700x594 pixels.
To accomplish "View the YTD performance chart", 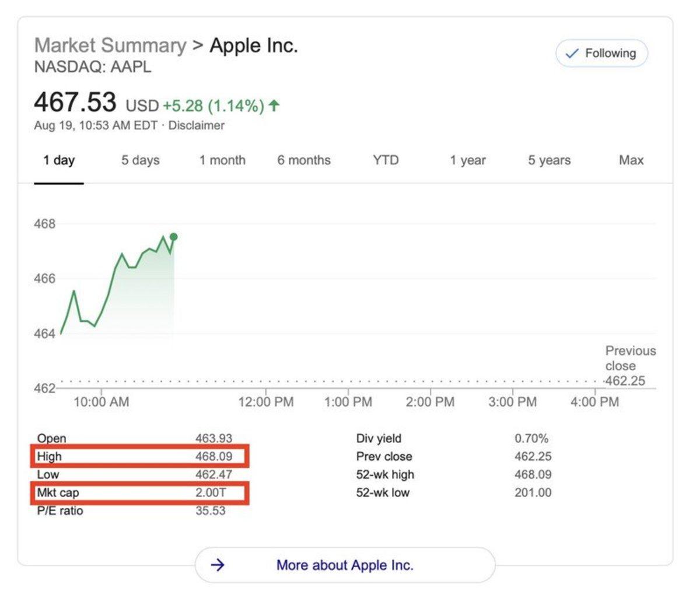I will pos(386,160).
